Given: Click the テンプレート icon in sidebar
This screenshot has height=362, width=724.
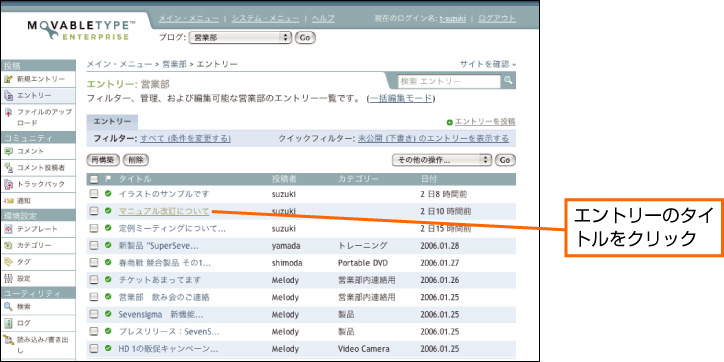Looking at the screenshot, I should (8, 229).
